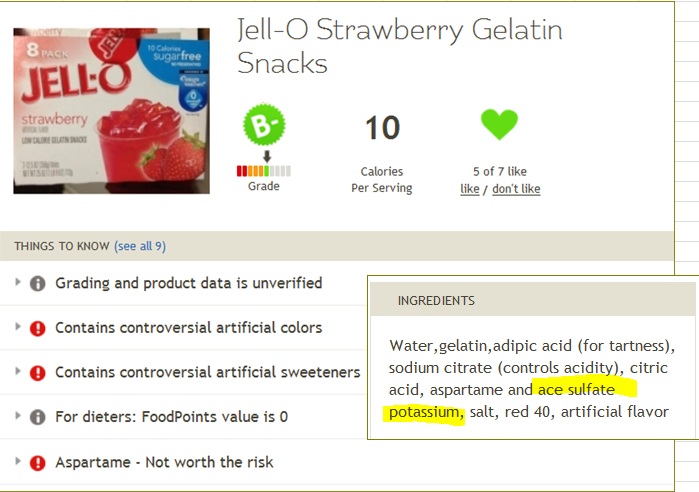Image resolution: width=699 pixels, height=492 pixels.
Task: Click red alert icon for artificial colors
Action: [x=37, y=328]
